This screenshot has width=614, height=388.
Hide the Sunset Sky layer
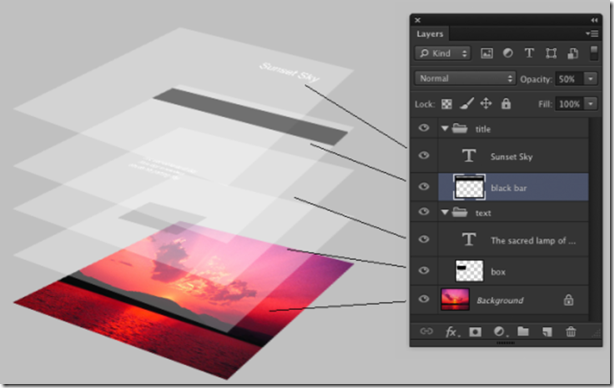point(424,155)
